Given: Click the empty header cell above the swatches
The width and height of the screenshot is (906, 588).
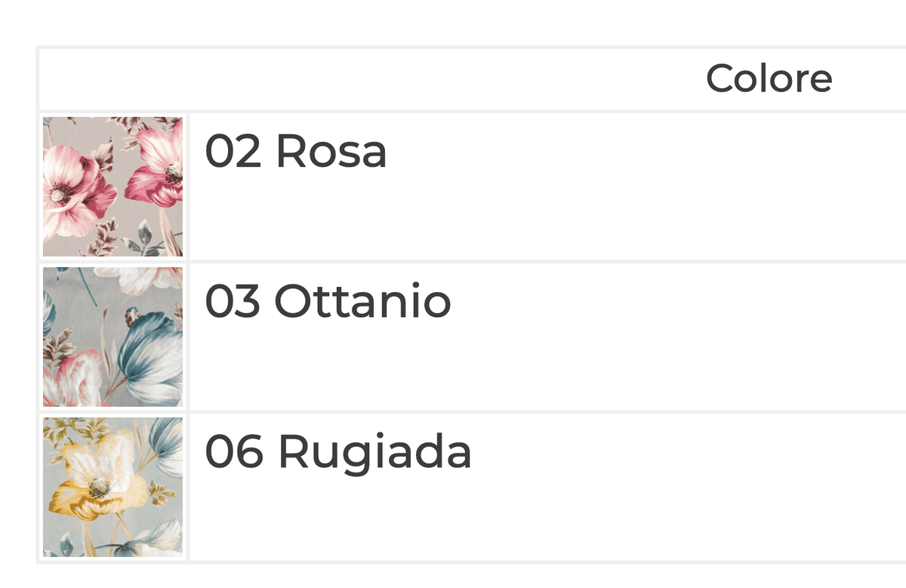Looking at the screenshot, I should (112, 79).
